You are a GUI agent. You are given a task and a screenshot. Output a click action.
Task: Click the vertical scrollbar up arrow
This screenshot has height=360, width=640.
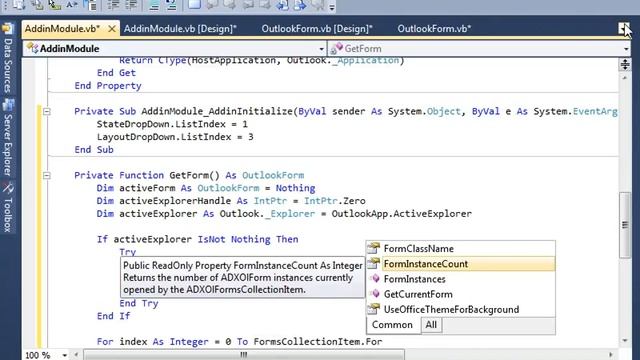tap(625, 77)
